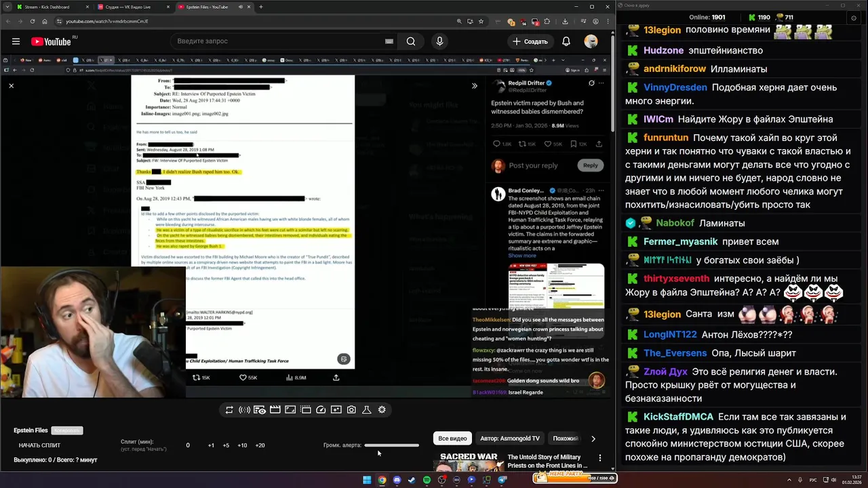Viewport: 868px width, 488px height.
Task: Click username VinnyDresden in chat window
Action: pos(675,87)
